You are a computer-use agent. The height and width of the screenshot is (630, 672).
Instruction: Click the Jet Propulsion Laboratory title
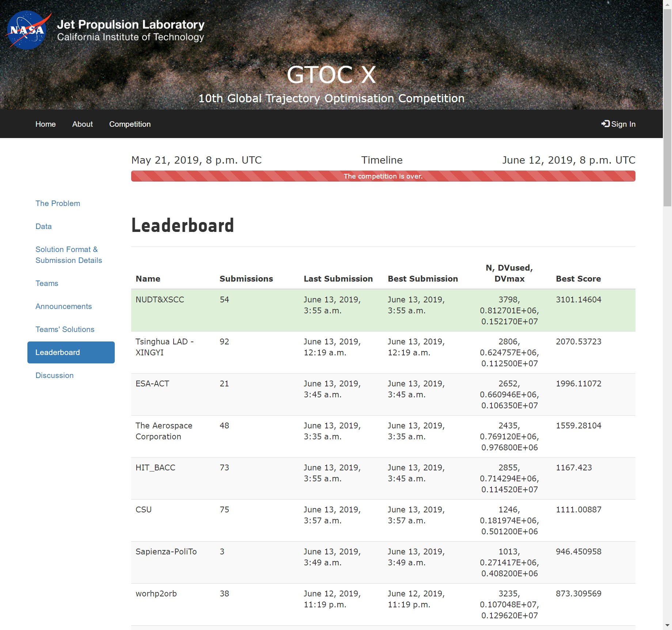(131, 24)
